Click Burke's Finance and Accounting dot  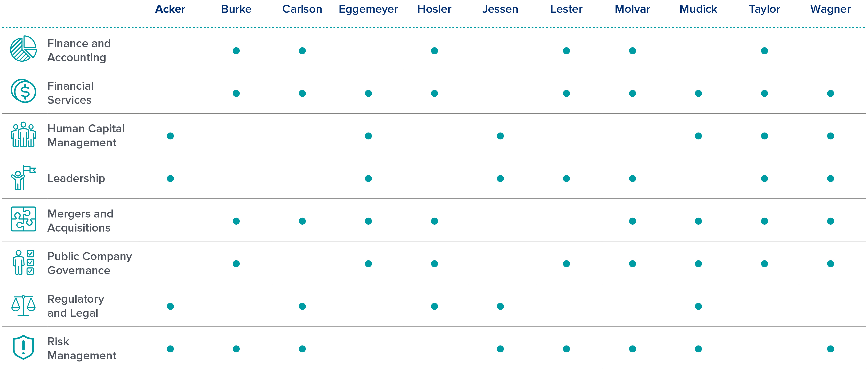coord(236,51)
